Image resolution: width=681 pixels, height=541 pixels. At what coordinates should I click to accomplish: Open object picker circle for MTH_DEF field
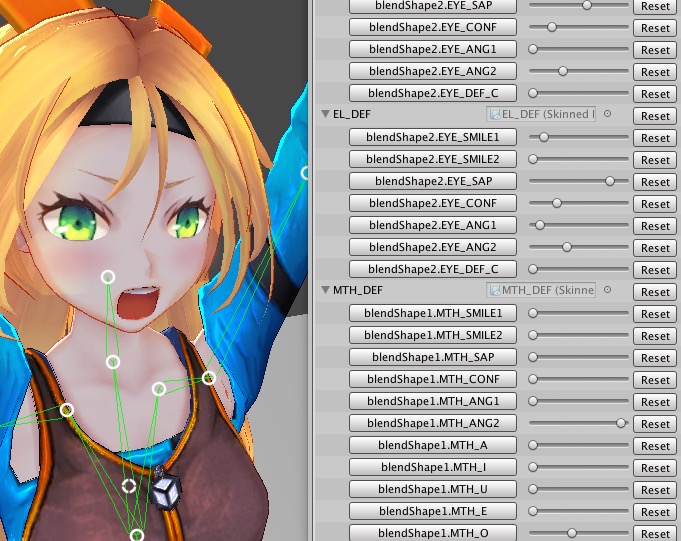[x=608, y=290]
